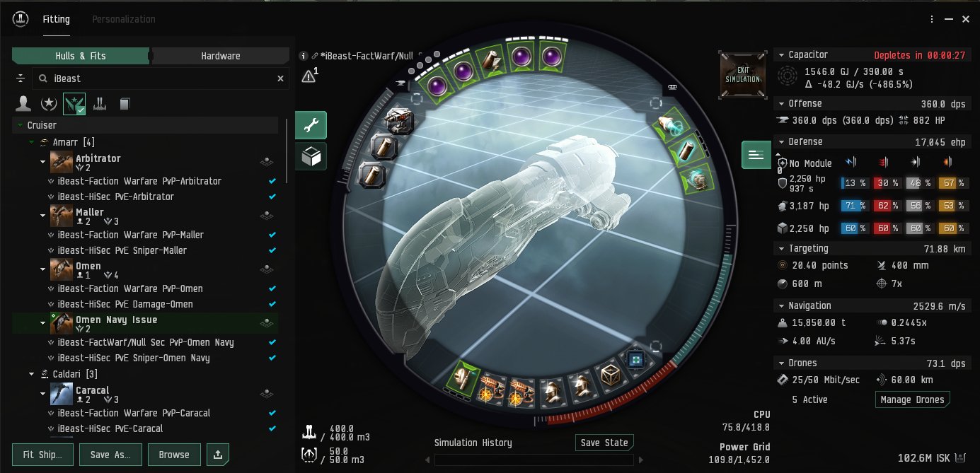Click the Browse button
Screen dimensions: 980x473
[x=174, y=455]
